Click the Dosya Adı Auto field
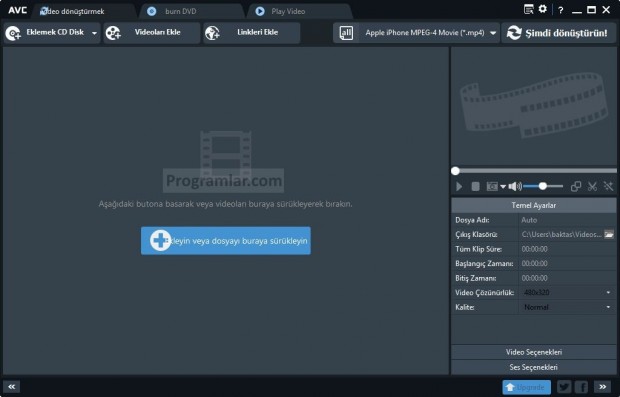Screen dimensions: 620x397 tap(567, 220)
